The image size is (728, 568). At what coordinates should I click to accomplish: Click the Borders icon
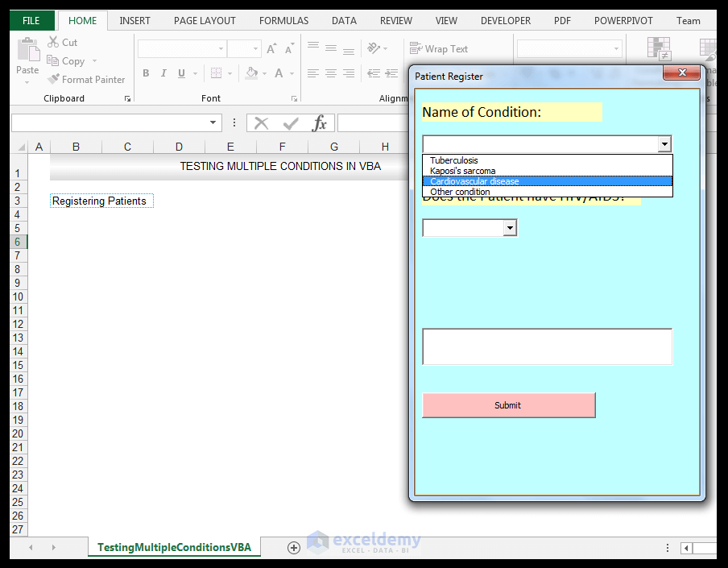pyautogui.click(x=216, y=73)
